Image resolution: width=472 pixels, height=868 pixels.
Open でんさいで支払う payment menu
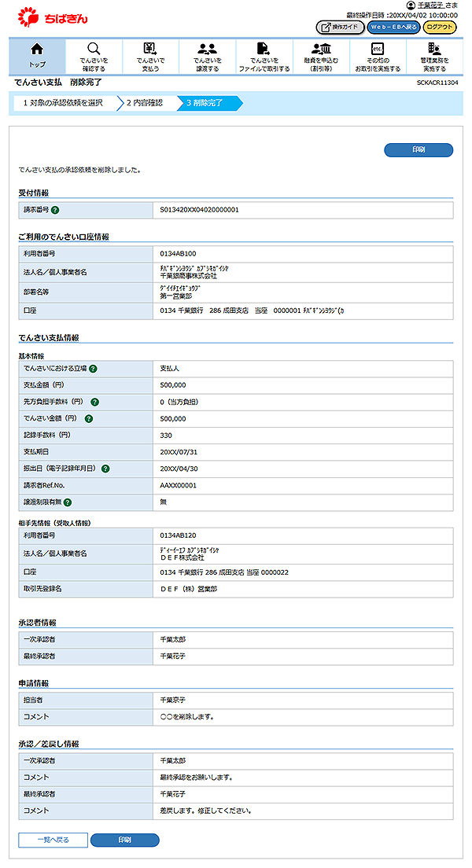[150, 55]
